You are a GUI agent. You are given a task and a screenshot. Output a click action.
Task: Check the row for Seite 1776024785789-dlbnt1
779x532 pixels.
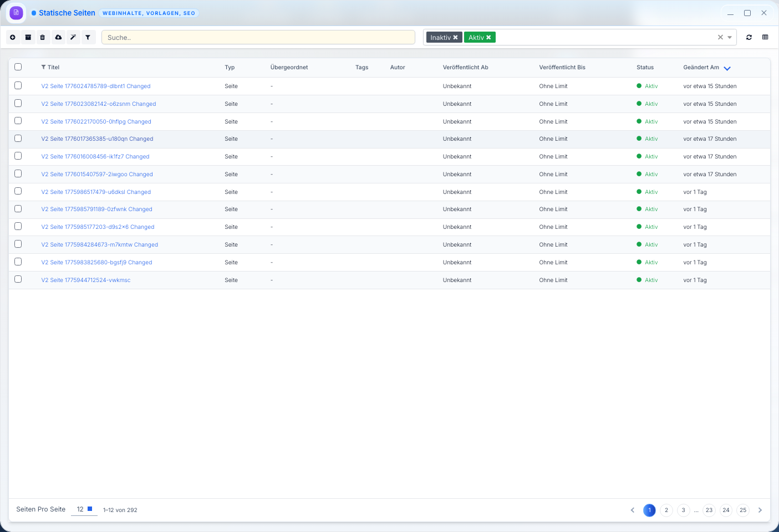(18, 86)
